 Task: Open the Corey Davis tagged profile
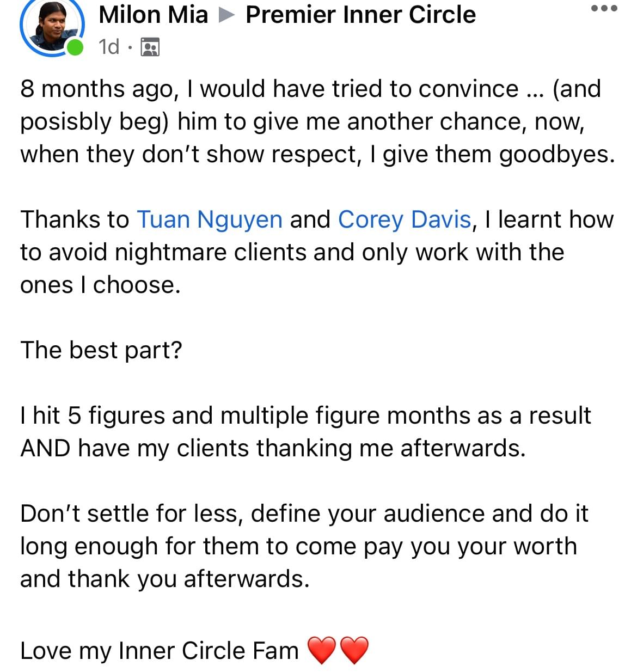[x=404, y=219]
